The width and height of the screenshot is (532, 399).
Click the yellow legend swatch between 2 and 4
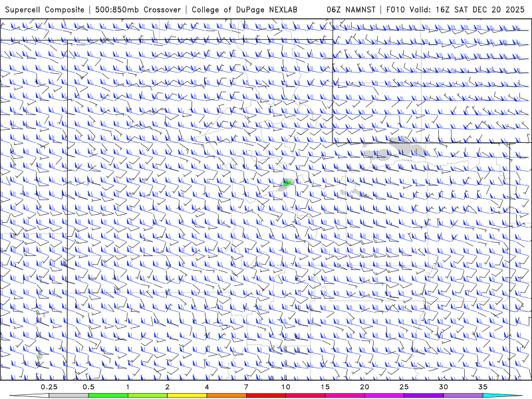[187, 396]
